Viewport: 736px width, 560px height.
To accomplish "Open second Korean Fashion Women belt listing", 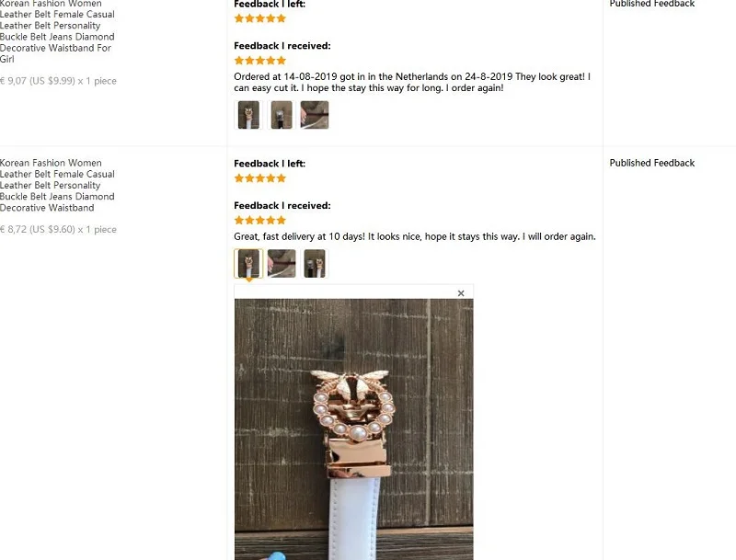I will (x=57, y=185).
